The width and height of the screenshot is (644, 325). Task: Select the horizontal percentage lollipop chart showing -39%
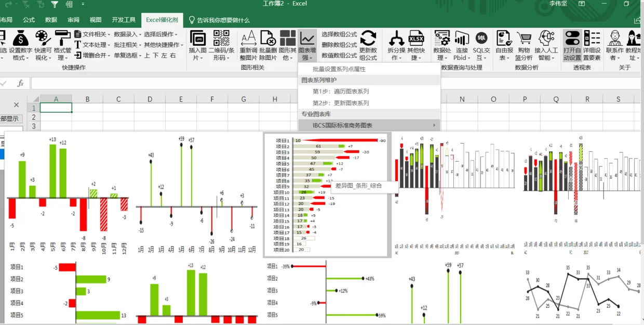tap(327, 292)
